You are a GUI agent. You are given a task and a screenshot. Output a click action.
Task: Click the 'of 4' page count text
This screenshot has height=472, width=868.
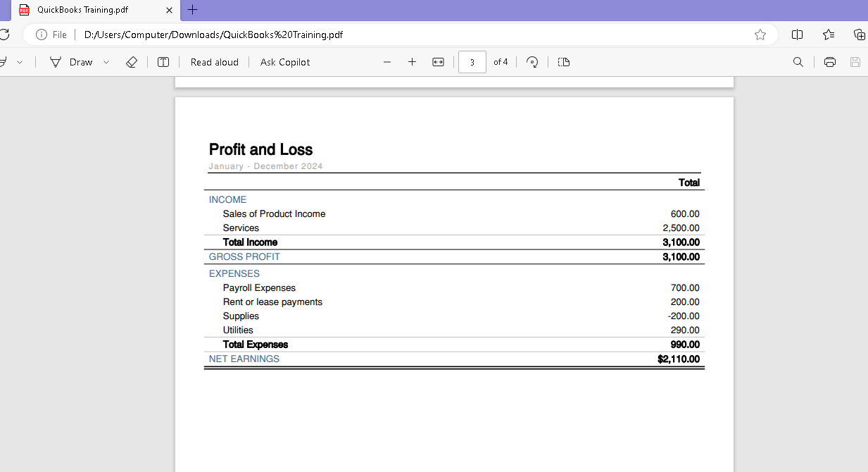tap(501, 62)
